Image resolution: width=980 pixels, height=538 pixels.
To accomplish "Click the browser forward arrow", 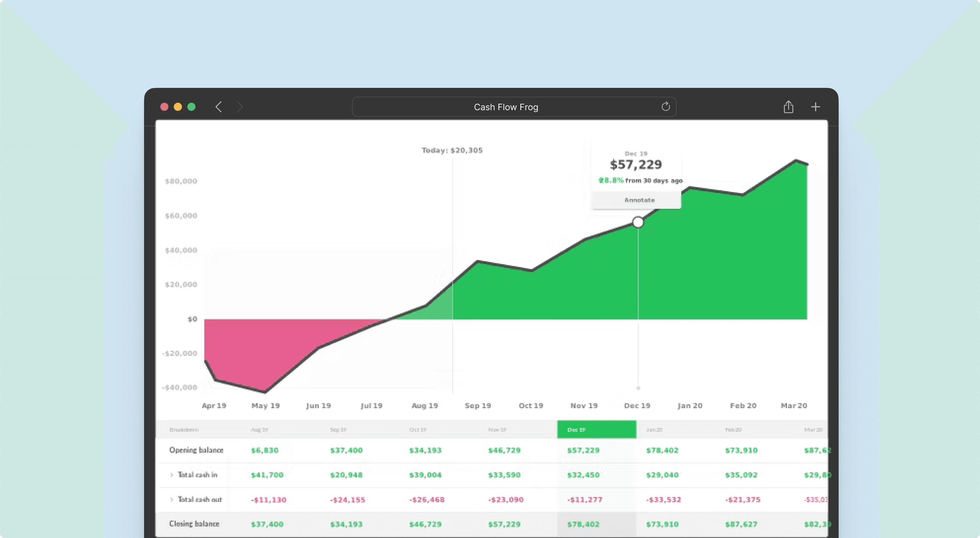I will click(x=240, y=107).
